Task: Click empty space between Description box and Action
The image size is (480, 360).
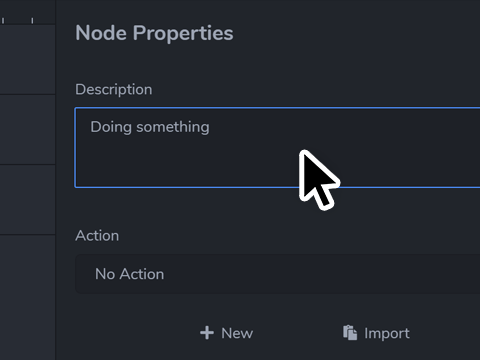Action: (187, 208)
